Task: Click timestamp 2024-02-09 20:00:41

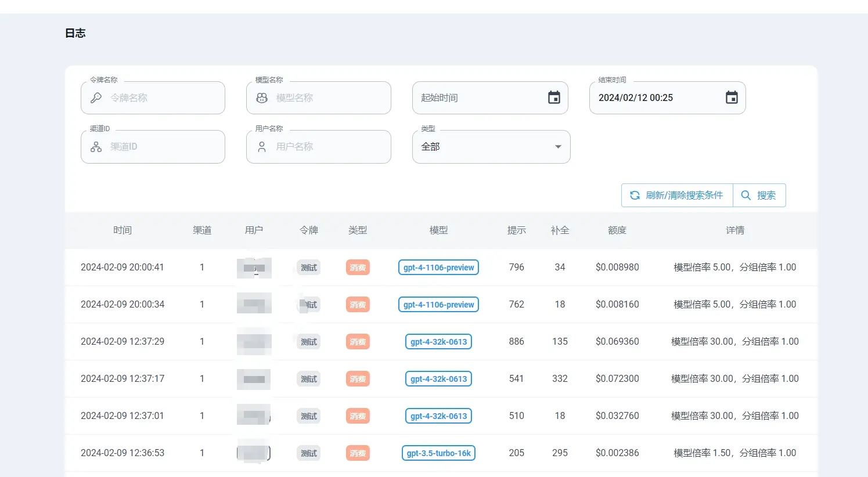Action: (123, 268)
